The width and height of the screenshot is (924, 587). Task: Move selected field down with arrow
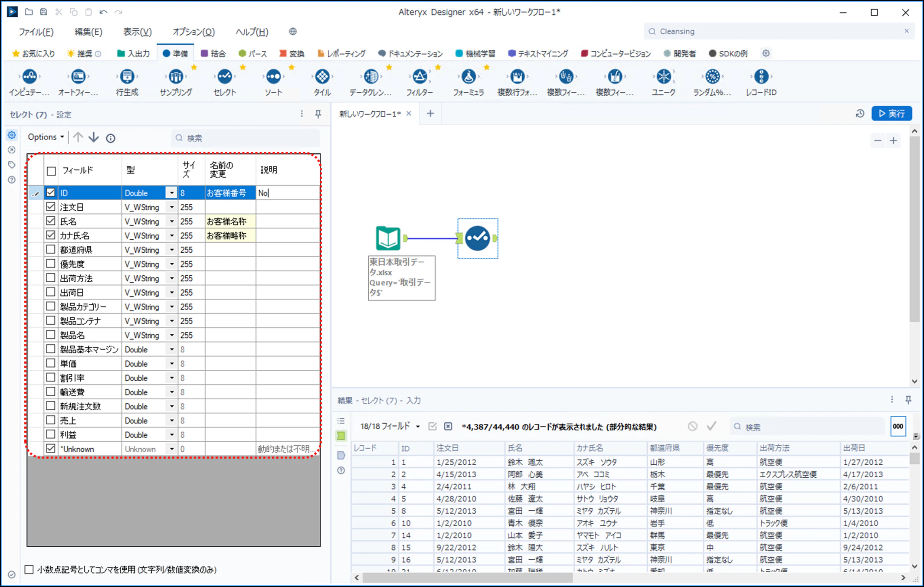click(x=94, y=137)
